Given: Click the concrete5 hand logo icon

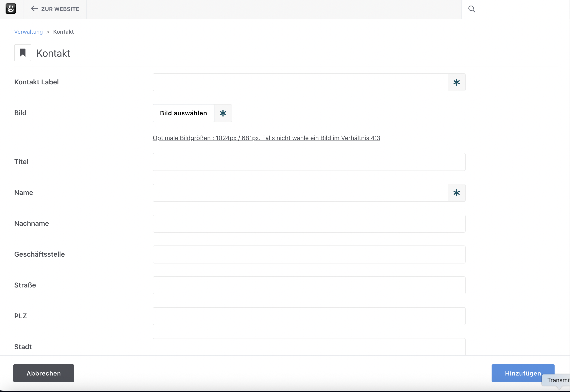Looking at the screenshot, I should 10,9.
